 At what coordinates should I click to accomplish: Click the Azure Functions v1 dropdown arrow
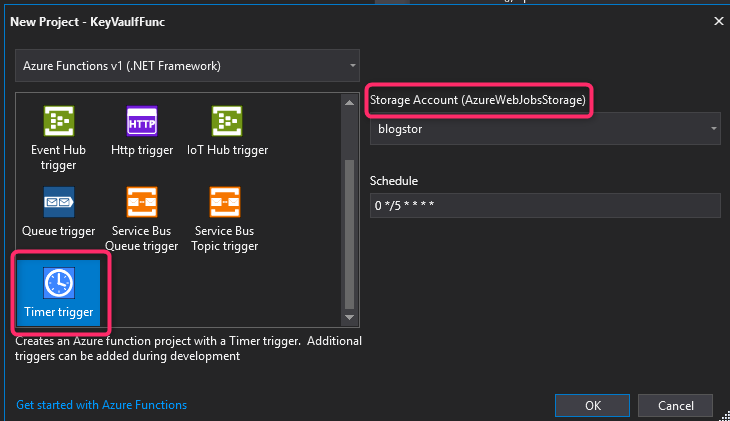(352, 66)
